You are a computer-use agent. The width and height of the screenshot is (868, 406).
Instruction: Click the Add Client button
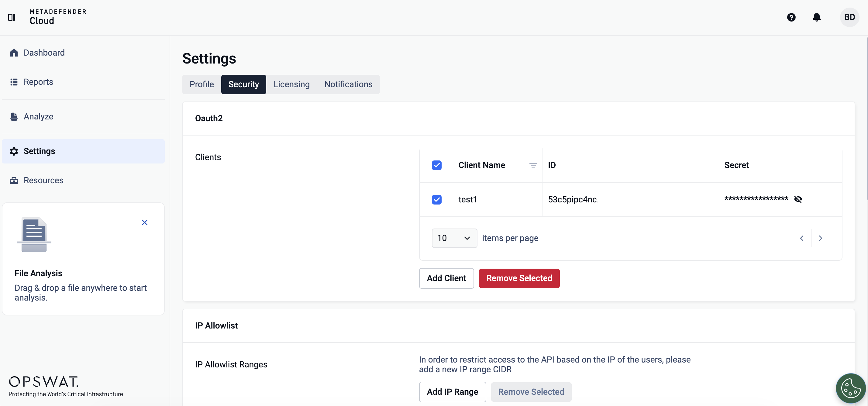pyautogui.click(x=446, y=278)
